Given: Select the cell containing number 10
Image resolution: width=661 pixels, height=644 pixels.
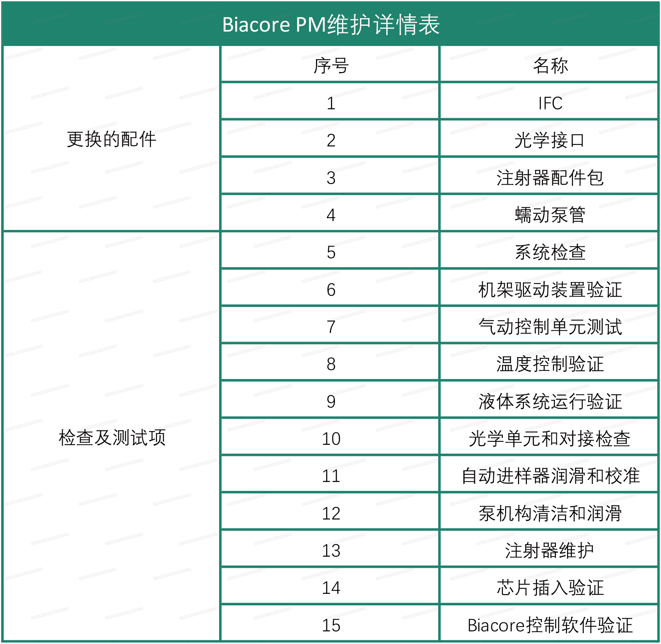Looking at the screenshot, I should coord(330,437).
